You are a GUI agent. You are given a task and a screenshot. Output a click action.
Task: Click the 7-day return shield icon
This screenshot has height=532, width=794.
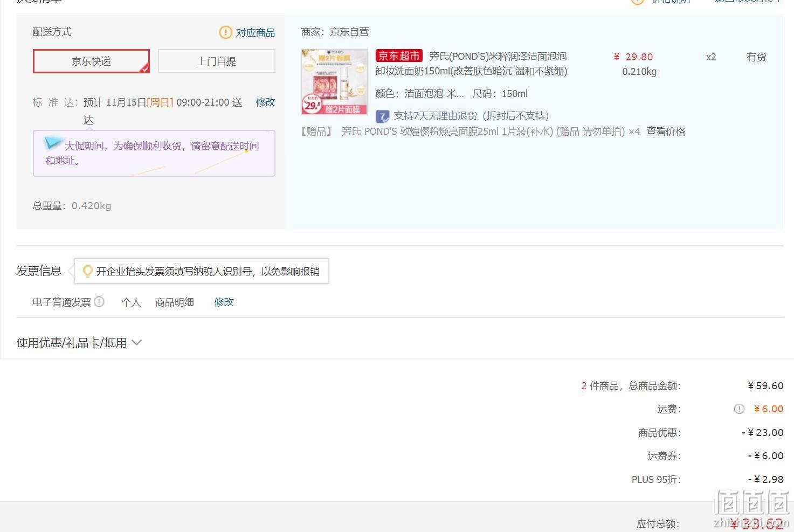click(x=382, y=116)
